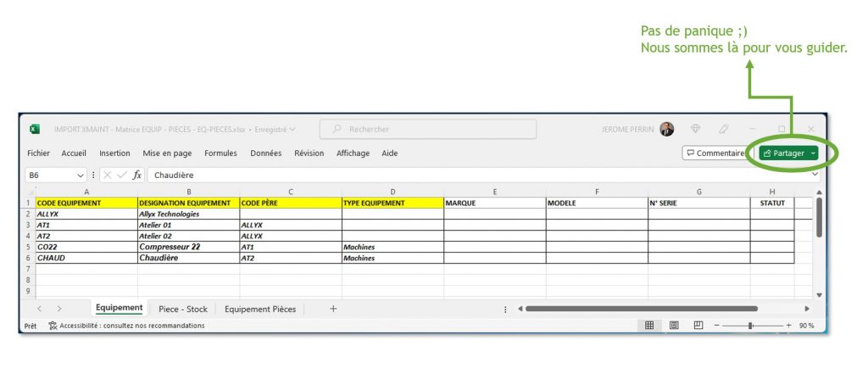Open the Fichier menu
Image resolution: width=868 pixels, height=368 pixels.
pyautogui.click(x=38, y=153)
